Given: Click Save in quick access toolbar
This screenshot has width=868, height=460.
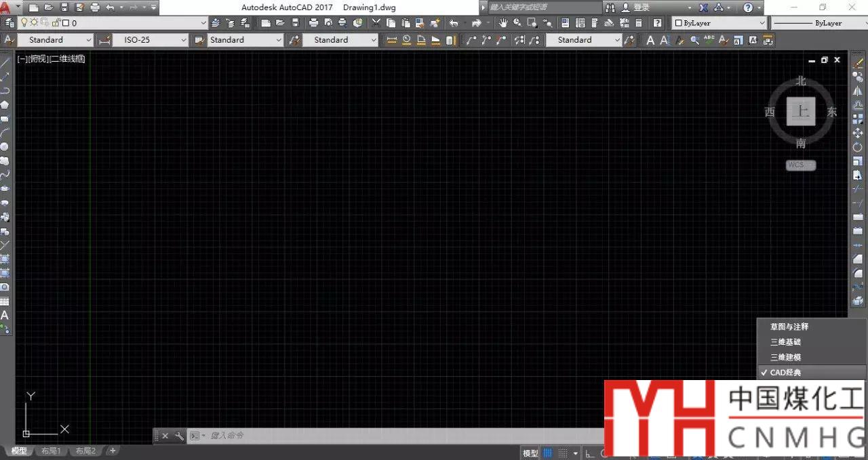Looking at the screenshot, I should tap(64, 7).
